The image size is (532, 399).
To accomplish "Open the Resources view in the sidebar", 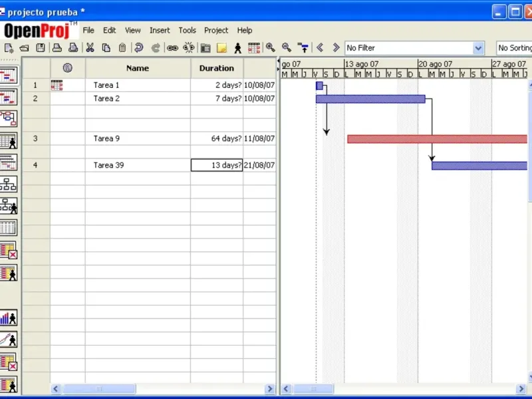I will point(8,141).
